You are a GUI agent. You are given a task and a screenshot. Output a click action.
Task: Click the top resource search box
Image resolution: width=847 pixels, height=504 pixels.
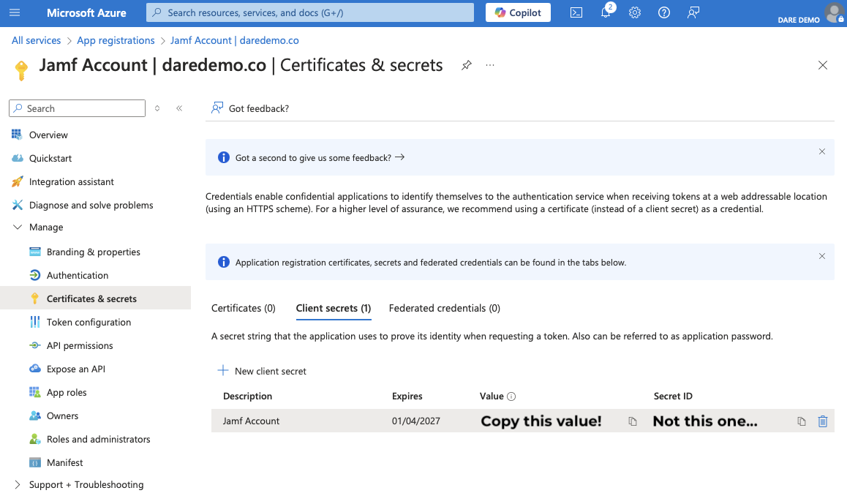pyautogui.click(x=310, y=12)
